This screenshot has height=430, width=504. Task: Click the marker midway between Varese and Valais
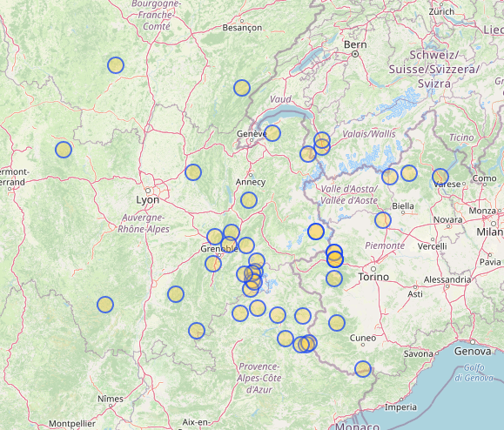click(409, 173)
